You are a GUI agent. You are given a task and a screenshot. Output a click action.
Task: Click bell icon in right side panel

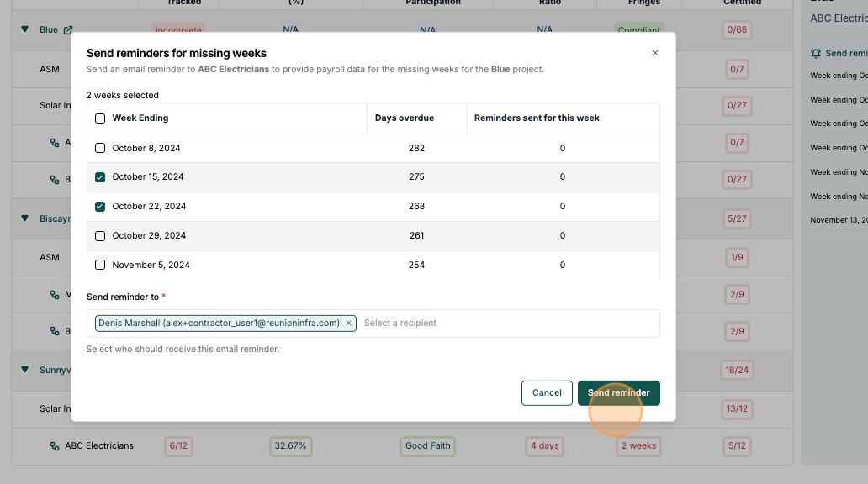(x=816, y=53)
